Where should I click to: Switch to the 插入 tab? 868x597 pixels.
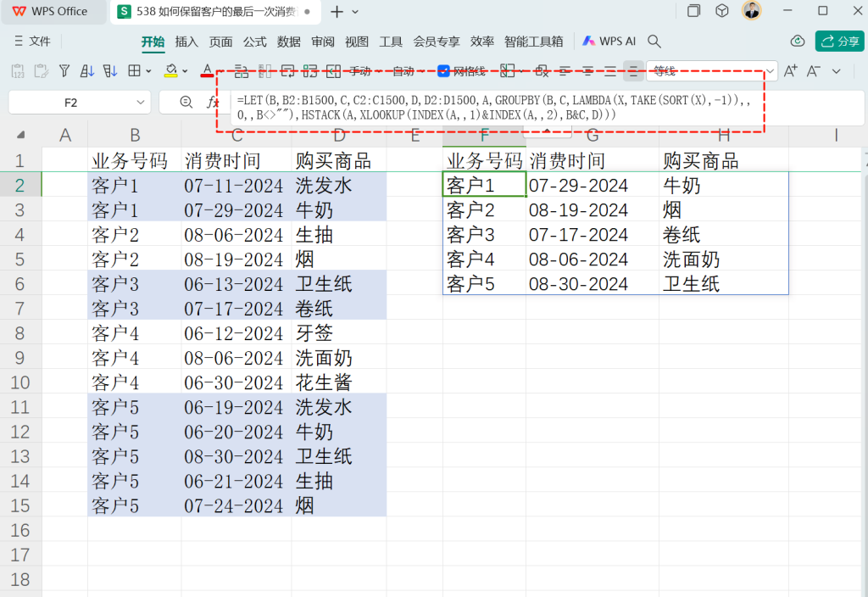[x=186, y=42]
